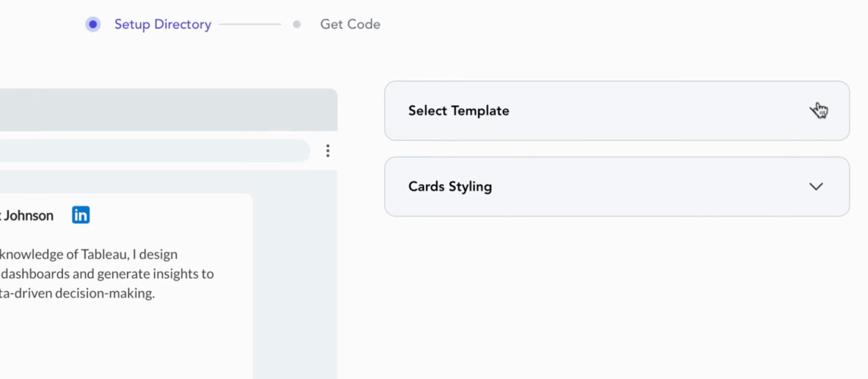Expand Select Template using its chevron
This screenshot has height=379, width=868.
click(x=816, y=111)
